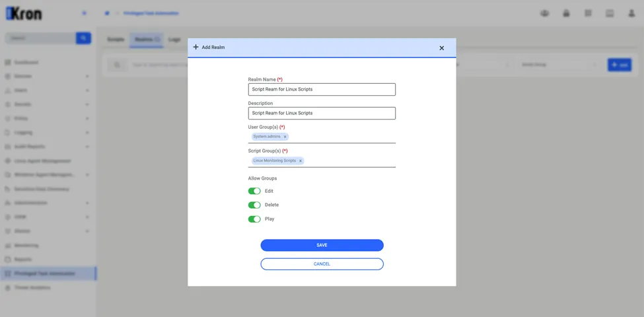Open Sensitive Data Discovery sidebar item

(42, 189)
